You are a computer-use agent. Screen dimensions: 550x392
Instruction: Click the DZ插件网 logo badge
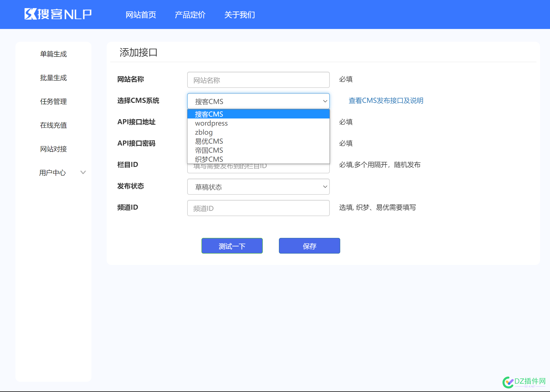tap(524, 382)
